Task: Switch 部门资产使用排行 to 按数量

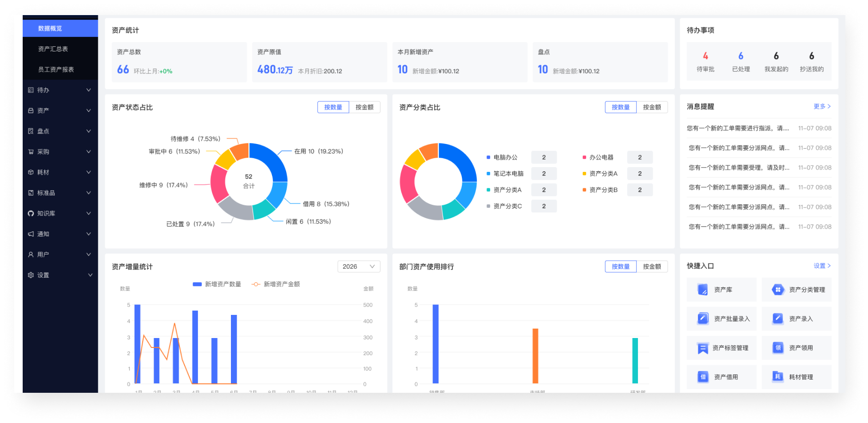Action: tap(621, 266)
